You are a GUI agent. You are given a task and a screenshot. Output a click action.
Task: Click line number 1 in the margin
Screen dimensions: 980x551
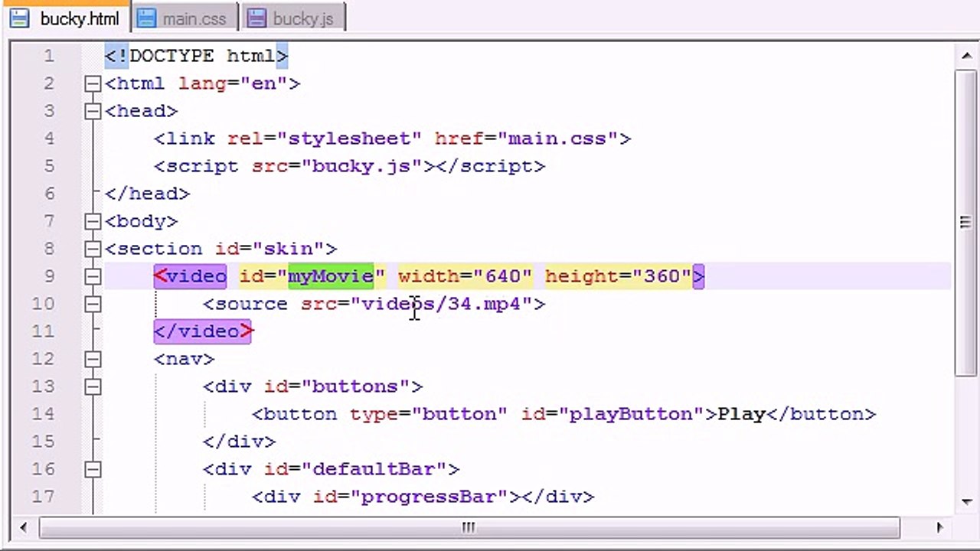[x=50, y=56]
